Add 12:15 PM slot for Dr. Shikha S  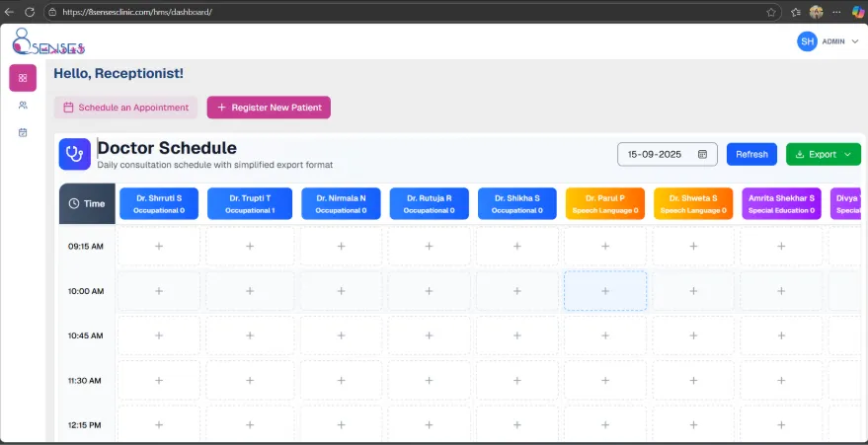pos(517,424)
